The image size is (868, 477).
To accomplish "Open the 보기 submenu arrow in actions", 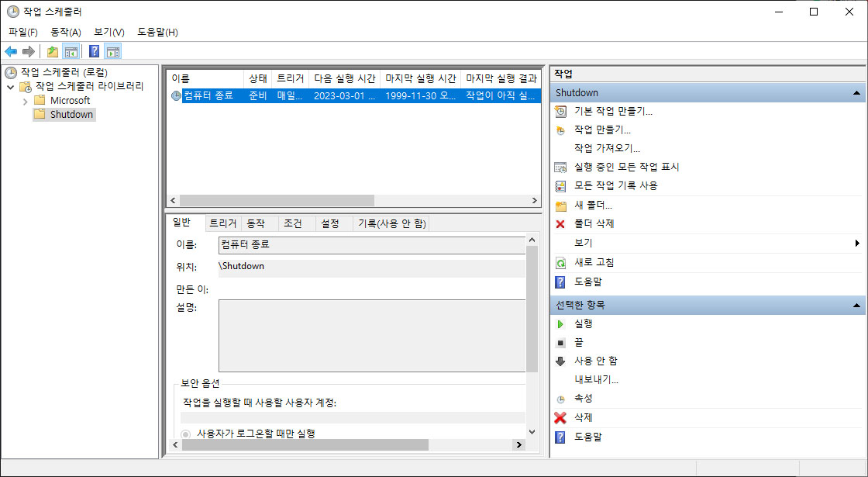I will [x=857, y=244].
